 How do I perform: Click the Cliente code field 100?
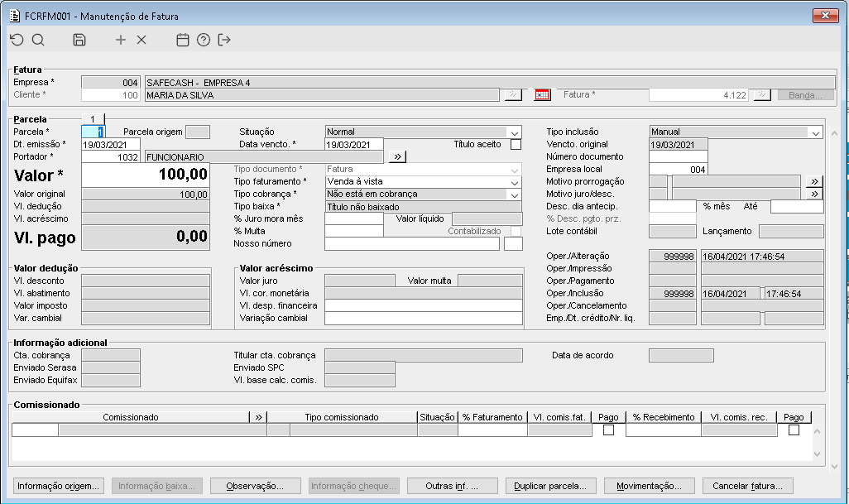tap(110, 95)
